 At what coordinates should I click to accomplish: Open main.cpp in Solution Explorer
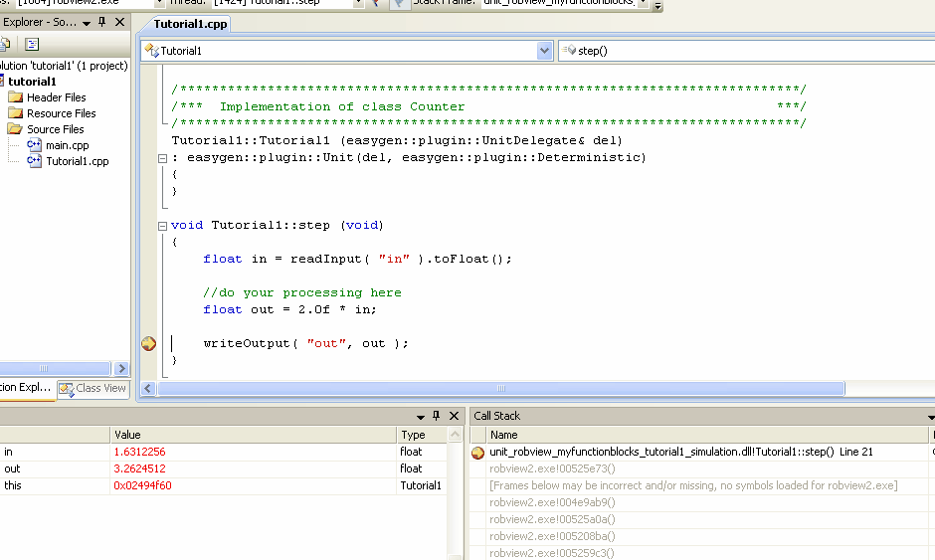coord(68,145)
